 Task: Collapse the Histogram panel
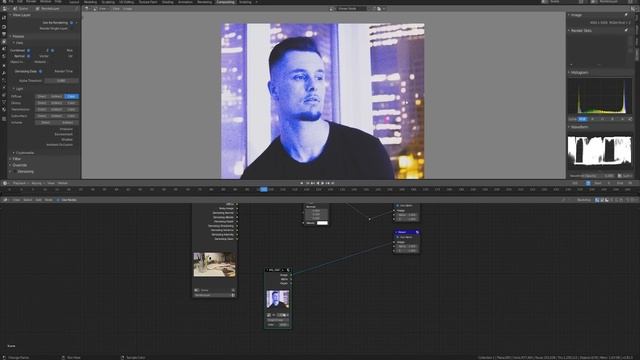click(569, 73)
